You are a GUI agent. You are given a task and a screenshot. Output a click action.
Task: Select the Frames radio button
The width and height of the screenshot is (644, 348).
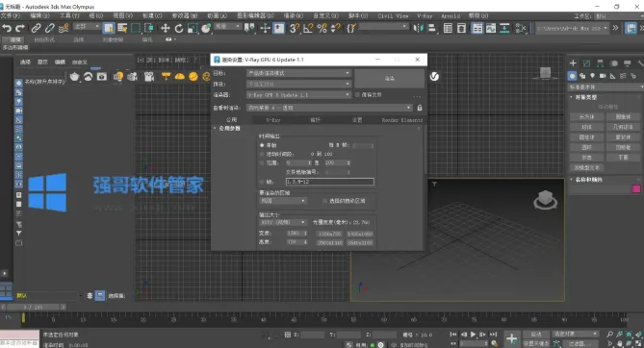pos(262,182)
